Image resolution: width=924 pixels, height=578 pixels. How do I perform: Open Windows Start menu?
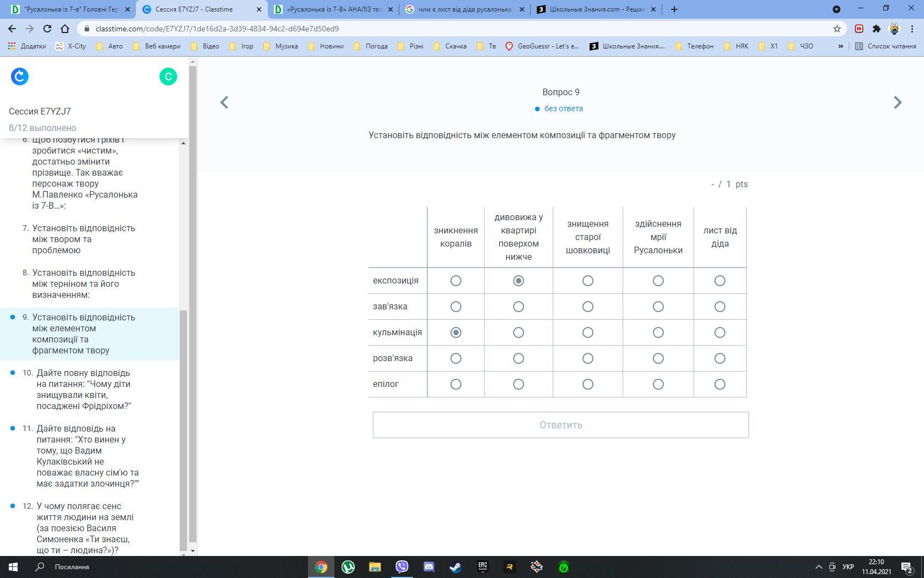pos(13,567)
